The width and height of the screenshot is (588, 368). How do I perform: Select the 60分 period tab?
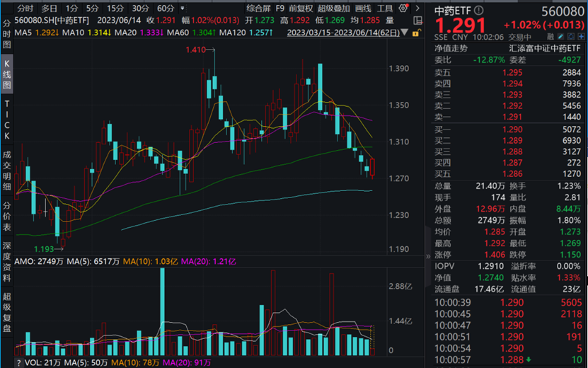166,8
